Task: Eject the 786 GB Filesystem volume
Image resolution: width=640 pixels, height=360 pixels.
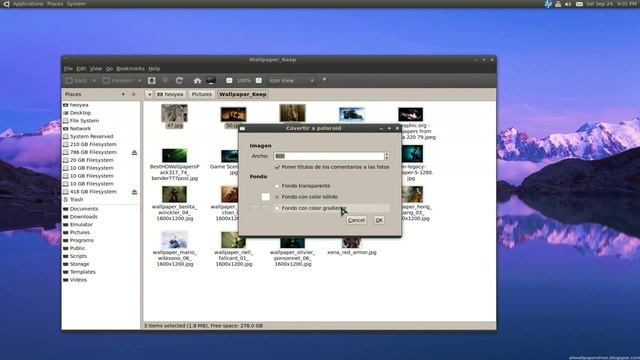Action: pos(134,152)
